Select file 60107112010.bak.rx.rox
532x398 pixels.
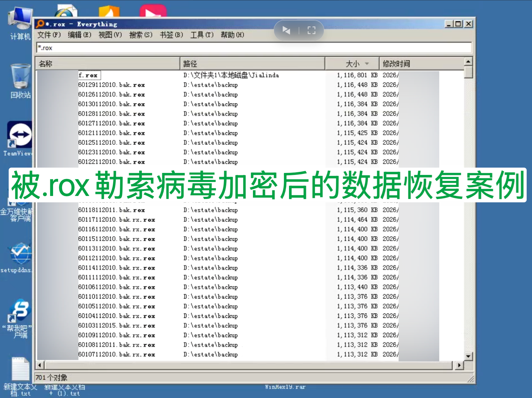tap(116, 355)
